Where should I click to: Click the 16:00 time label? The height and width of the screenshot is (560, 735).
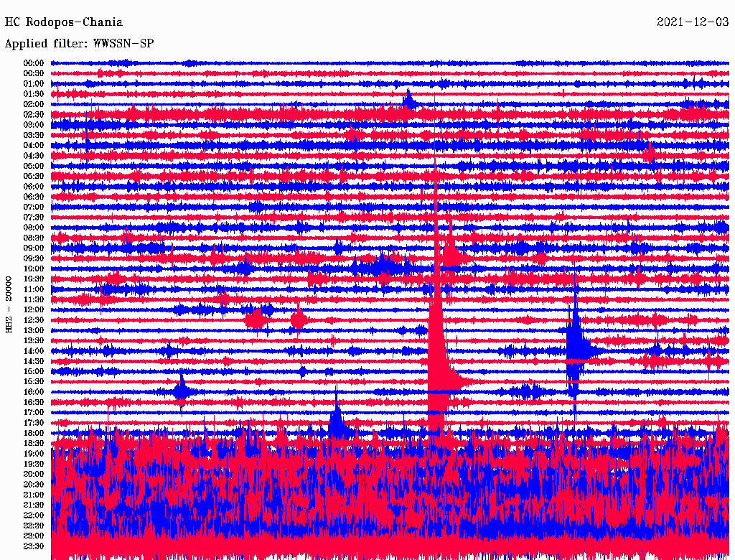click(x=34, y=391)
